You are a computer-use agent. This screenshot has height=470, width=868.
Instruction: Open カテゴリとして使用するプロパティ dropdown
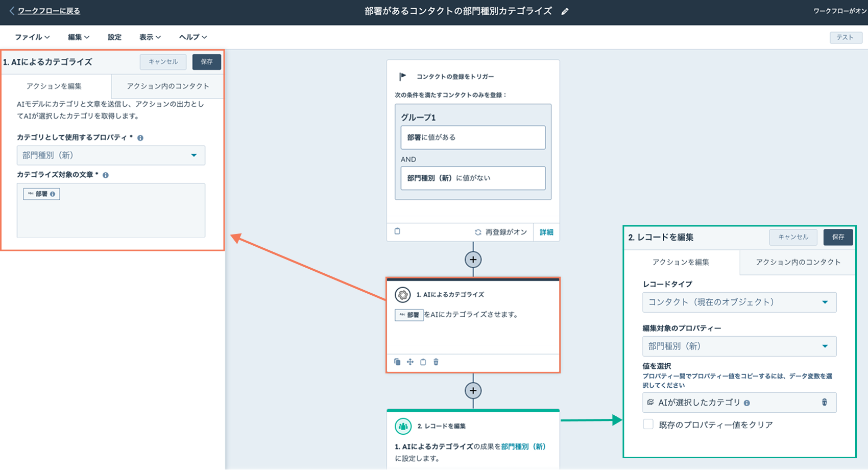coord(111,155)
